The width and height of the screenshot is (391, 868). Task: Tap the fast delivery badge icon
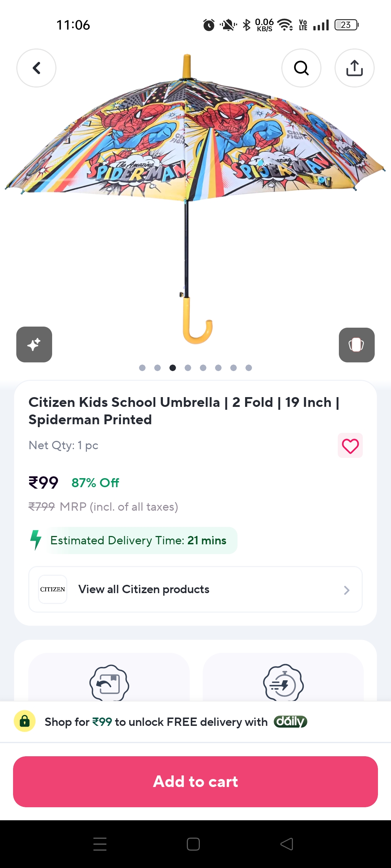(283, 683)
